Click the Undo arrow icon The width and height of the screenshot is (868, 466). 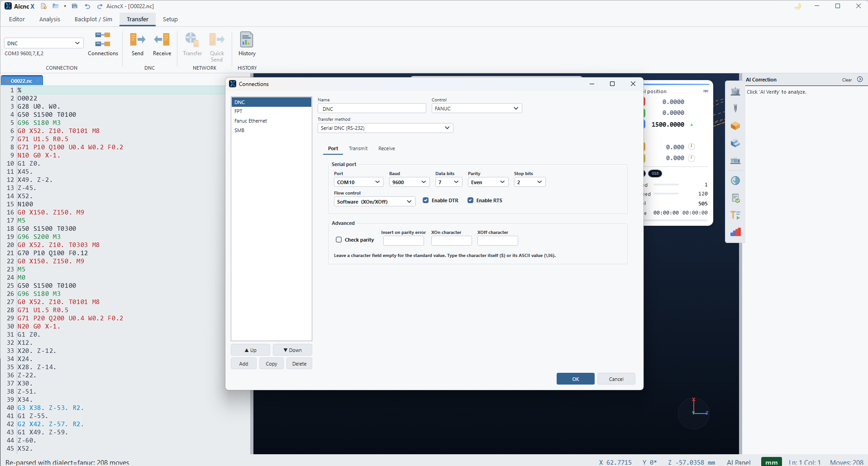87,6
